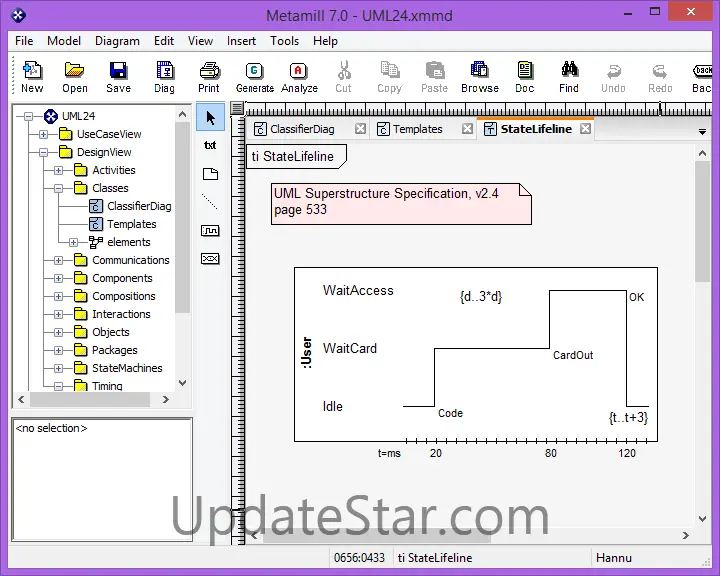Select the txt text tool
720x576 pixels.
coord(210,145)
